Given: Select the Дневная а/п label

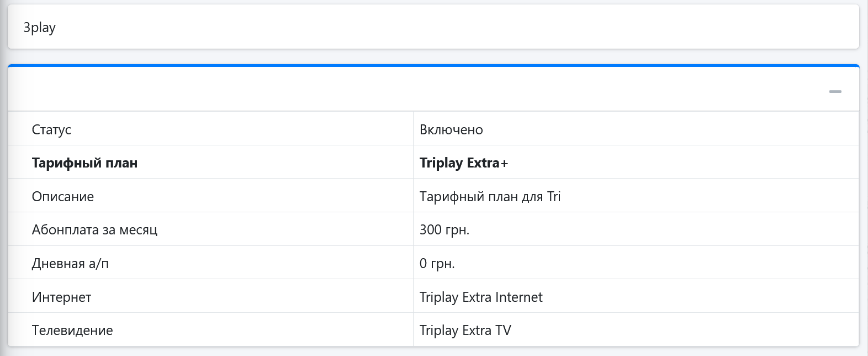Looking at the screenshot, I should [x=70, y=264].
